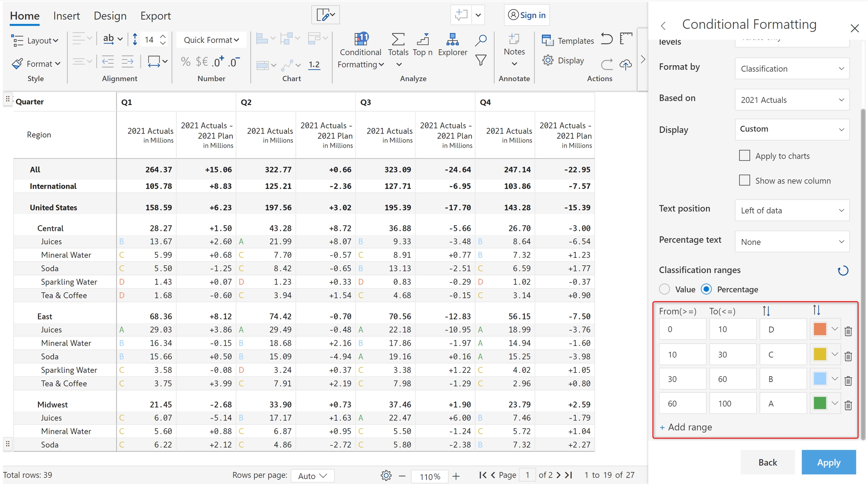Delete the 0 to 10 range
Screen dimensions: 868x487
(x=848, y=331)
